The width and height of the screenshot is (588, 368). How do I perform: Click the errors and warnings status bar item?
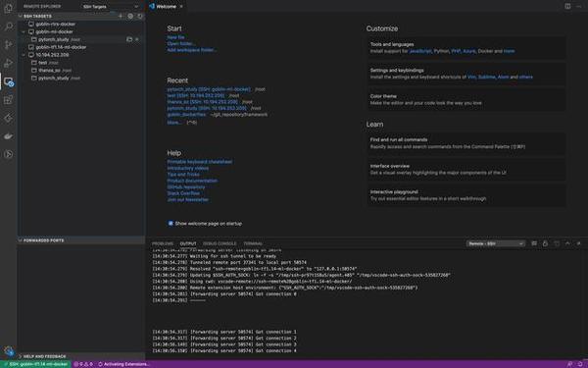83,364
